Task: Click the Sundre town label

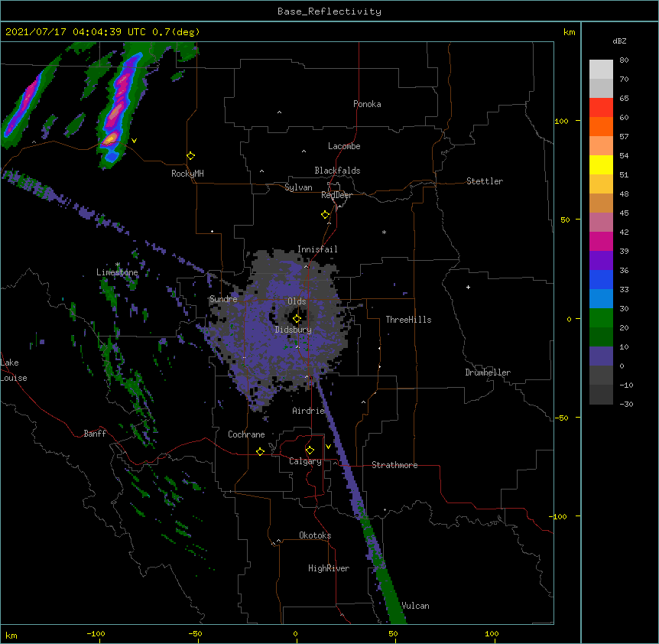Action: coord(223,299)
